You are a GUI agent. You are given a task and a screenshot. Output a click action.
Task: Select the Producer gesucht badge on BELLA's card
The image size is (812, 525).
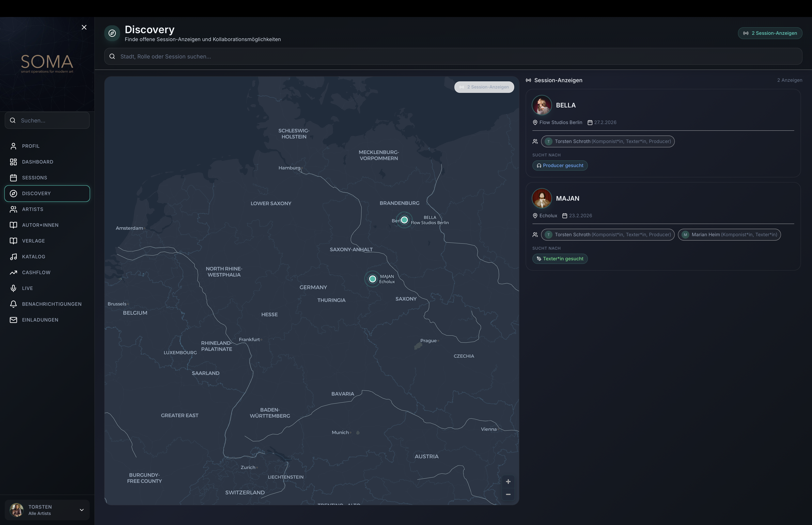click(560, 165)
